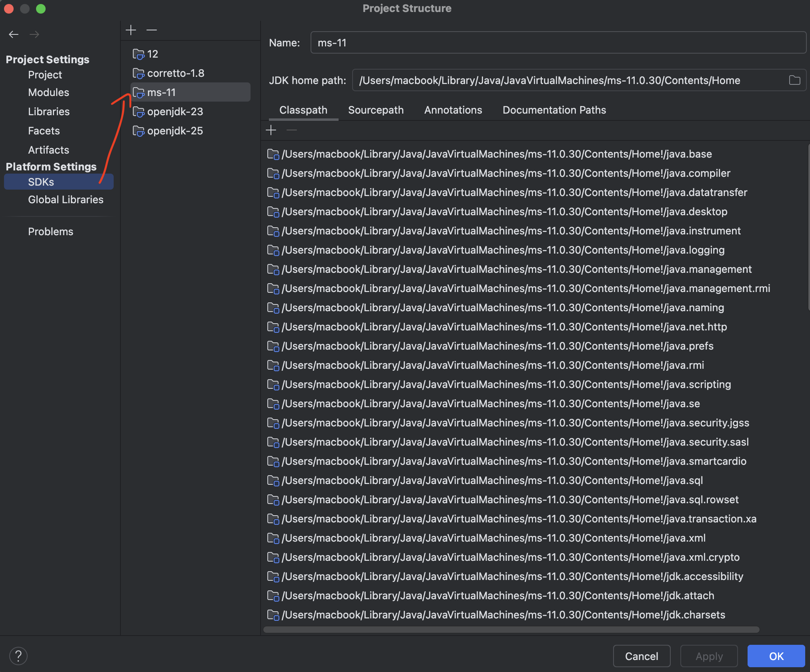Click the forward navigation arrow
This screenshot has height=672, width=810.
point(34,34)
